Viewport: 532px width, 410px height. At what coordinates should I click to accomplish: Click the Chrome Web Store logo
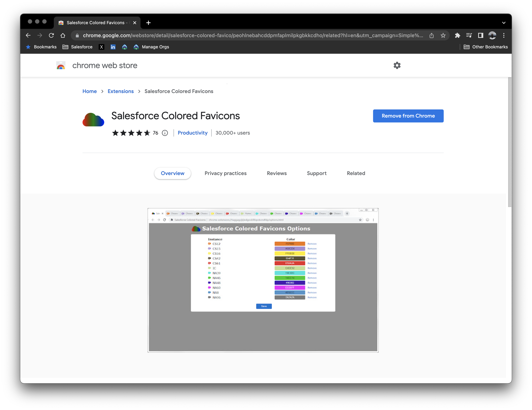[60, 65]
